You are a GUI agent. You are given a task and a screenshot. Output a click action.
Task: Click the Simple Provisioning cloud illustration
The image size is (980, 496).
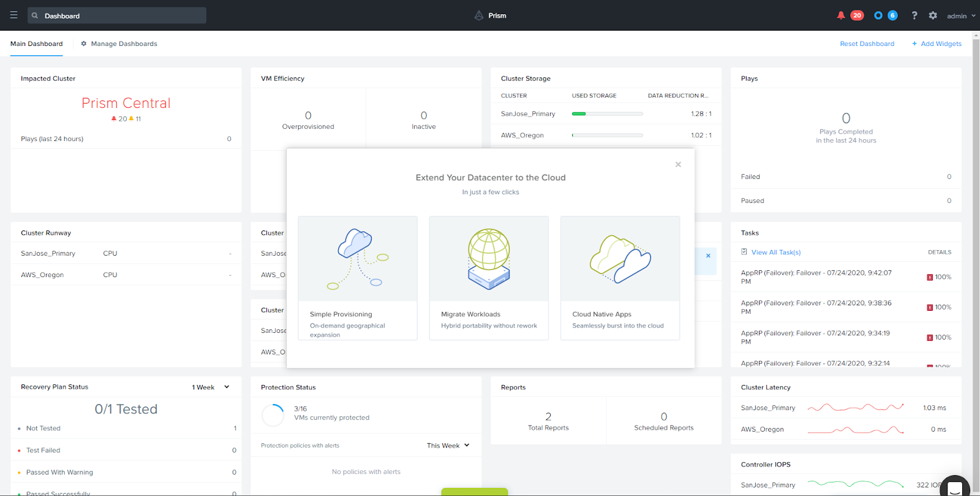point(358,259)
